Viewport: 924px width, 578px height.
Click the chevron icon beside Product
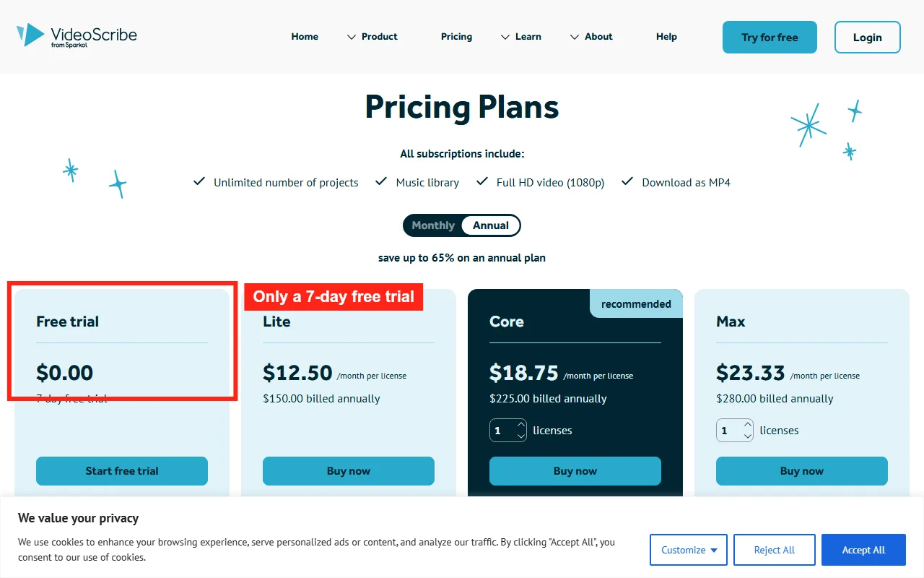coord(352,37)
